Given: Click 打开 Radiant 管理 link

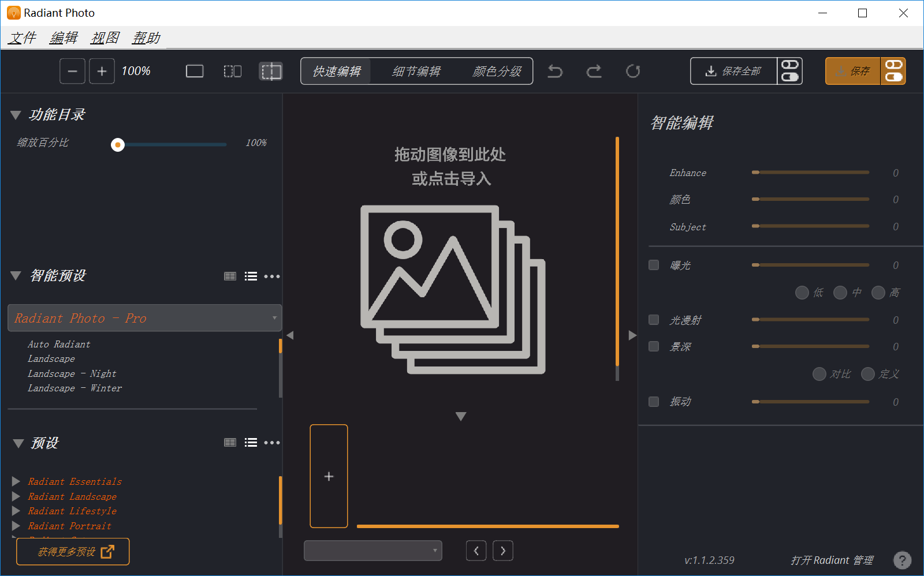Looking at the screenshot, I should point(832,560).
